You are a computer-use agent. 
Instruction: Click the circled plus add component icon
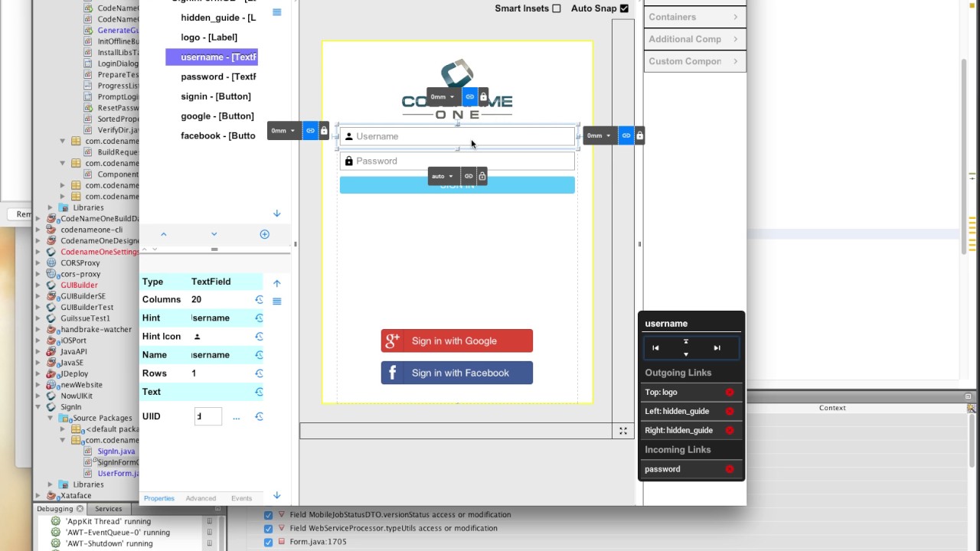coord(264,234)
